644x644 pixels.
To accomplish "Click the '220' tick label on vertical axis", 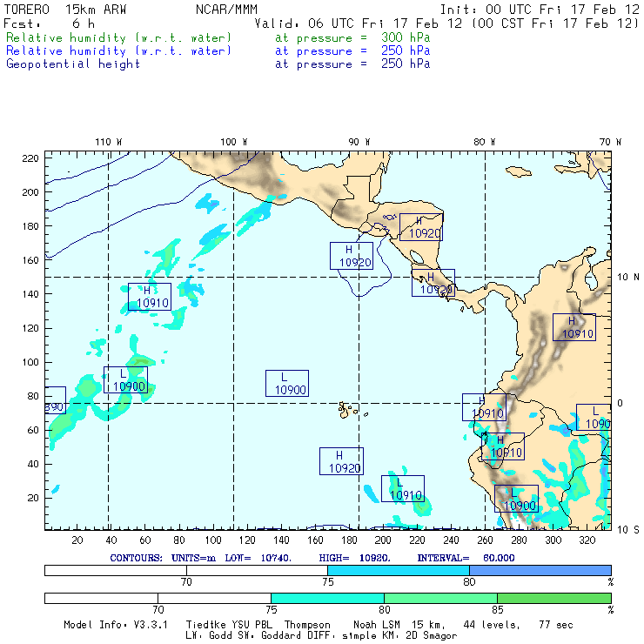I will pyautogui.click(x=30, y=158).
